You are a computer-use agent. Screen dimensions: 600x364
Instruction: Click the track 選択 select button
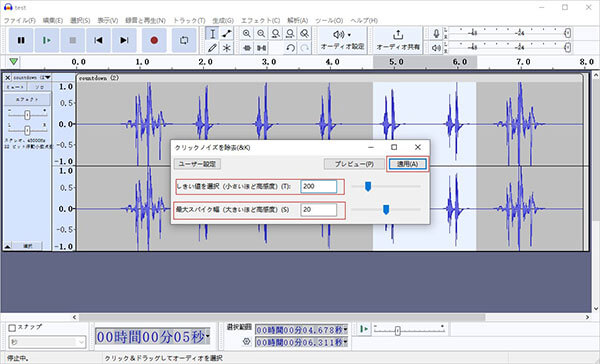[28, 246]
